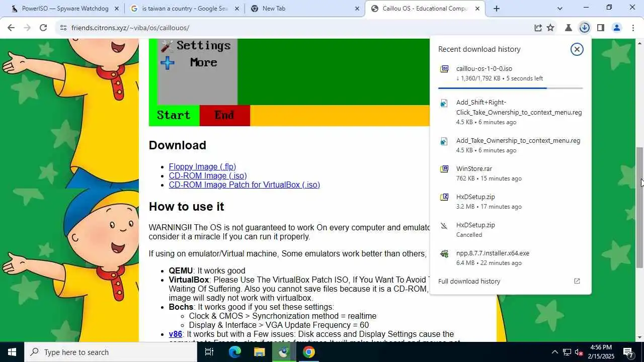644x362 pixels.
Task: Click the taskbar search box
Action: [x=111, y=352]
